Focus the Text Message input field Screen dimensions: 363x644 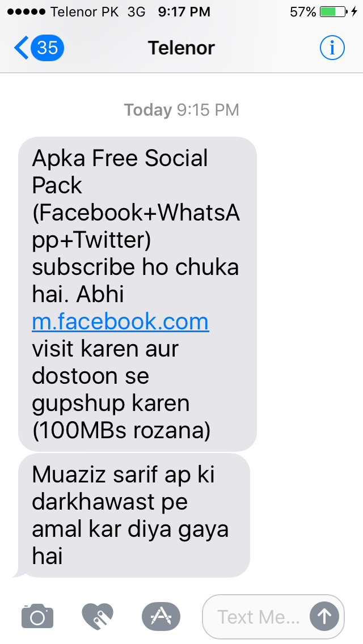tap(273, 616)
